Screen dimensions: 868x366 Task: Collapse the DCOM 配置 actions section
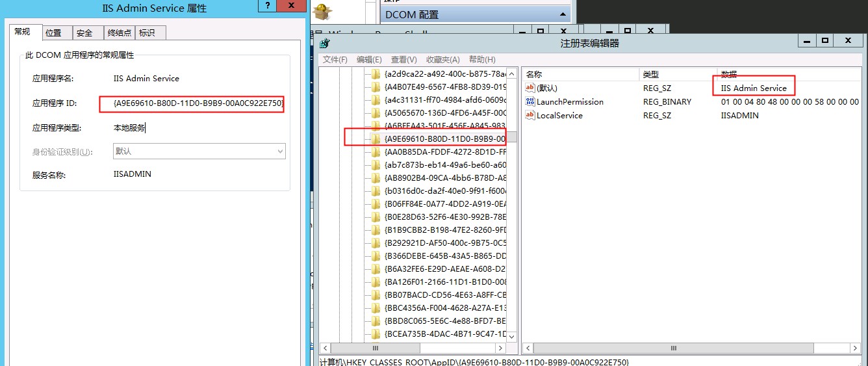(x=561, y=14)
